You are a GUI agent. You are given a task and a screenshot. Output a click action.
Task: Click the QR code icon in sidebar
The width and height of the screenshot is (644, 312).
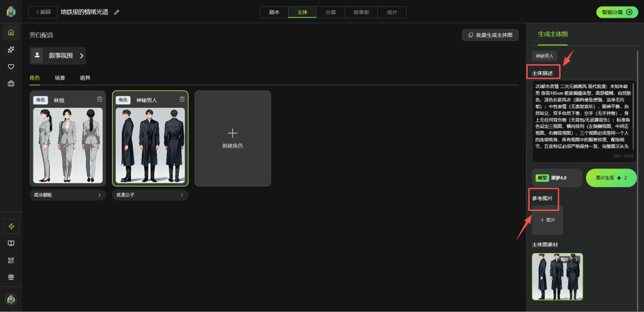[x=11, y=260]
